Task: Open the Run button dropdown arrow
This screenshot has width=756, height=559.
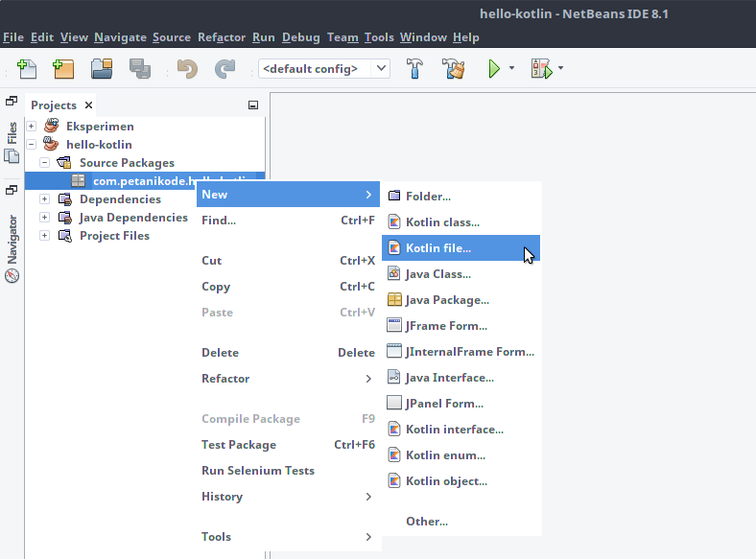Action: [x=511, y=68]
